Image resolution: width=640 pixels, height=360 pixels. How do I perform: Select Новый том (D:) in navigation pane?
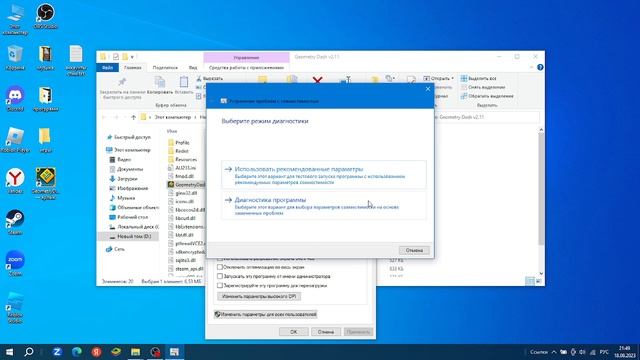point(130,236)
